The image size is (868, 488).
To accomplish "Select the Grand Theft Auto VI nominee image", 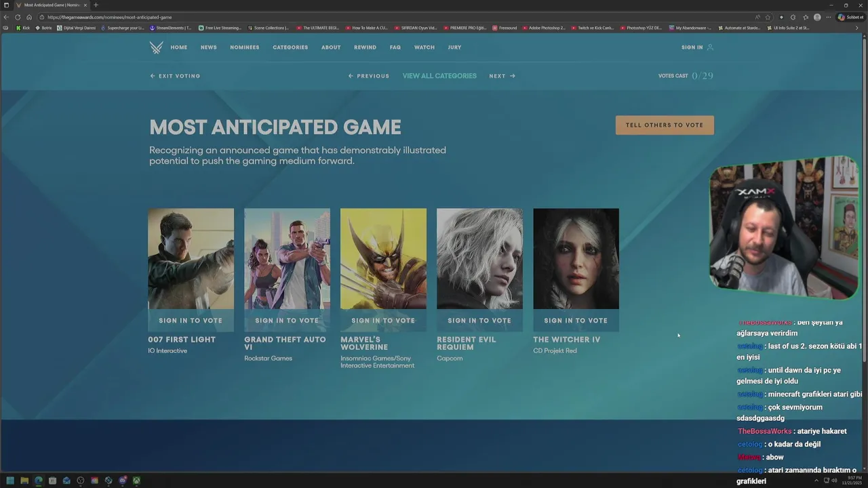I will pyautogui.click(x=288, y=259).
